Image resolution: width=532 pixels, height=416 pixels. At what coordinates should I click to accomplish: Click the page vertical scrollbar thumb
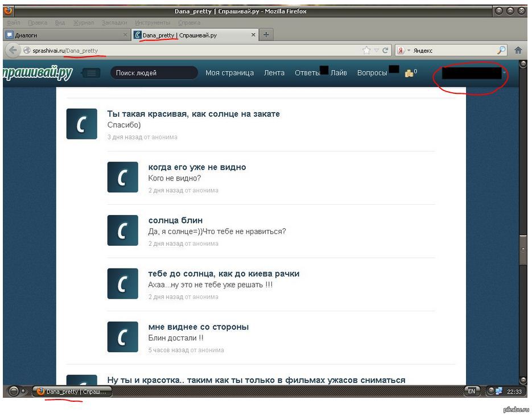point(523,249)
